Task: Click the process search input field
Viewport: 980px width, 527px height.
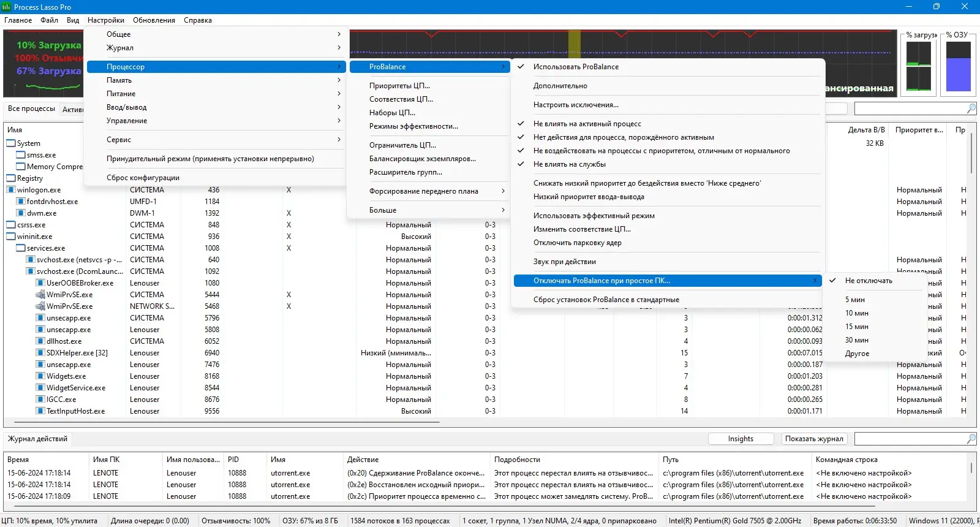Action: (910, 108)
